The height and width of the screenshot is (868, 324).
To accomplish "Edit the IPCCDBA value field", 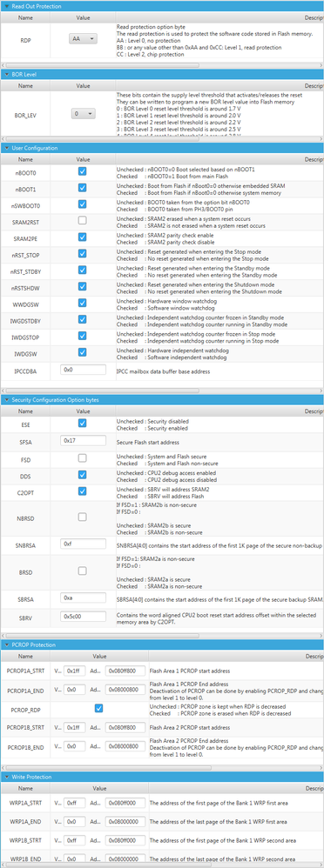I will [83, 370].
